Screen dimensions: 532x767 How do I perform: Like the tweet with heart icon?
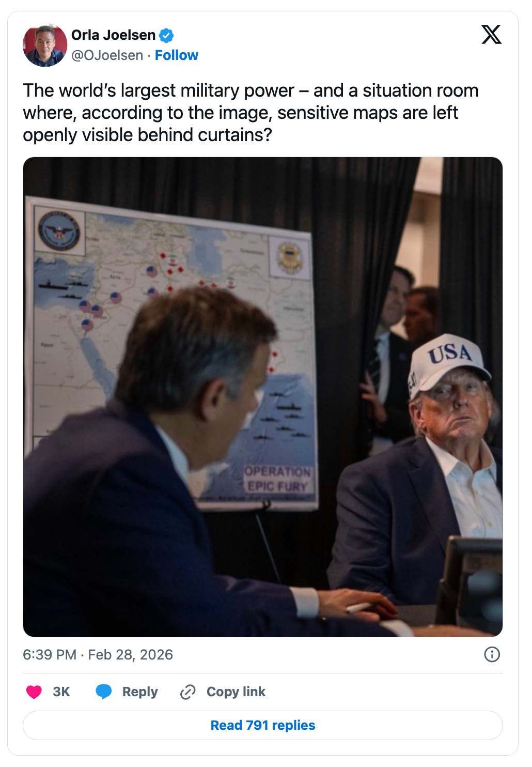[x=34, y=692]
